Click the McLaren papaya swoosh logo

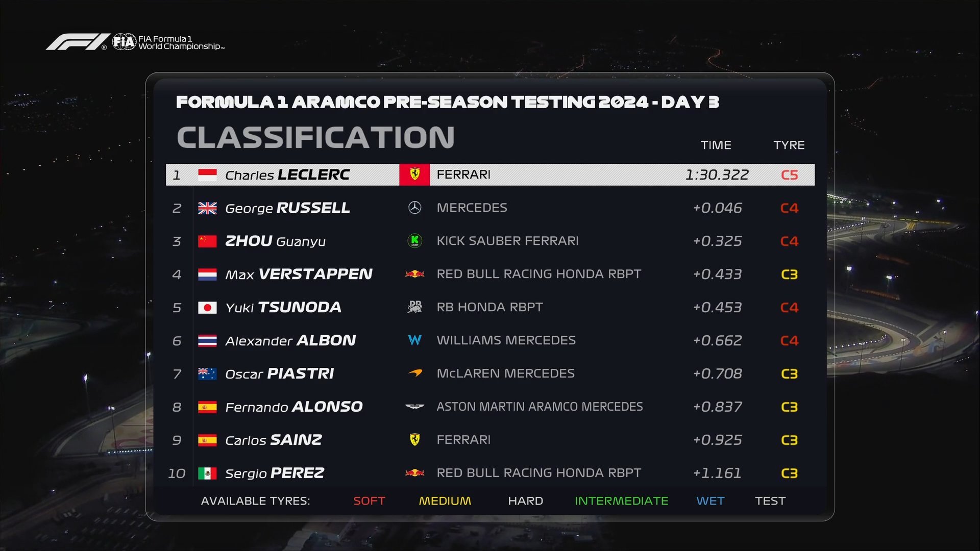point(415,373)
